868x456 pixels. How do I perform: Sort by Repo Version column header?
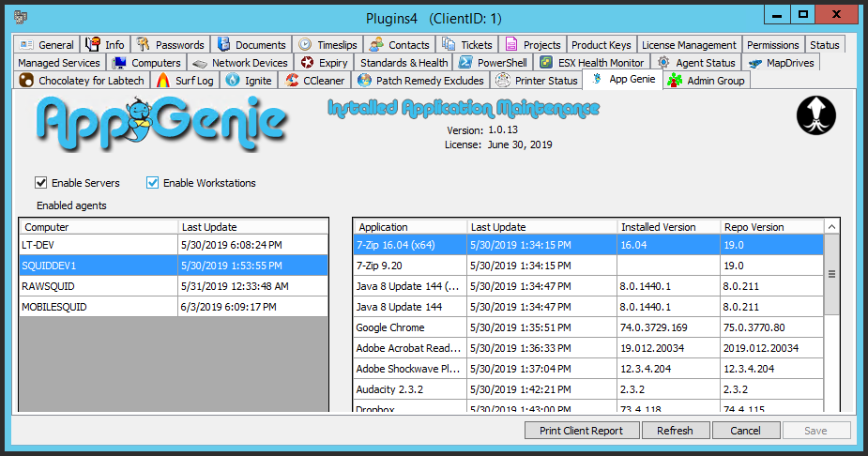[769, 227]
